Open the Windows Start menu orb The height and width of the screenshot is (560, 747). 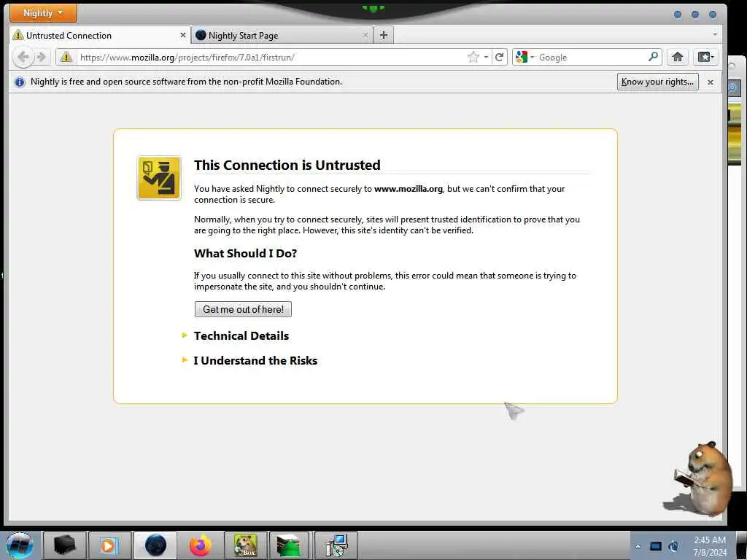click(20, 545)
